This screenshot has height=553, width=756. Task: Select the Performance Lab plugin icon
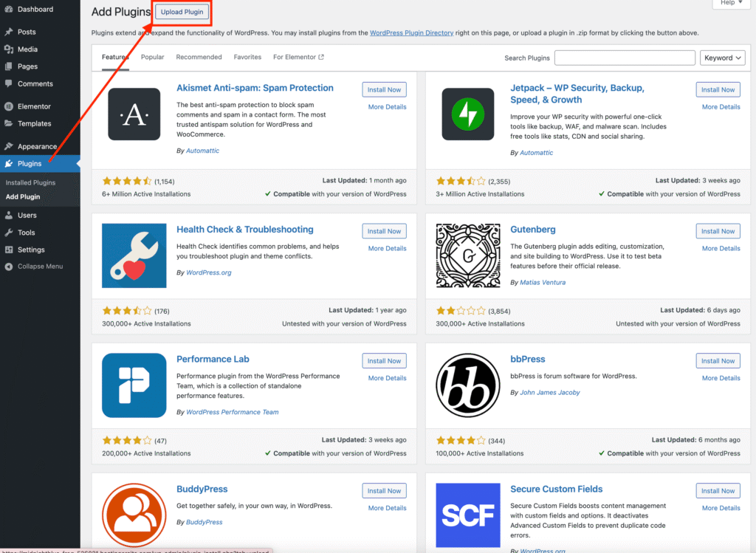tap(134, 385)
